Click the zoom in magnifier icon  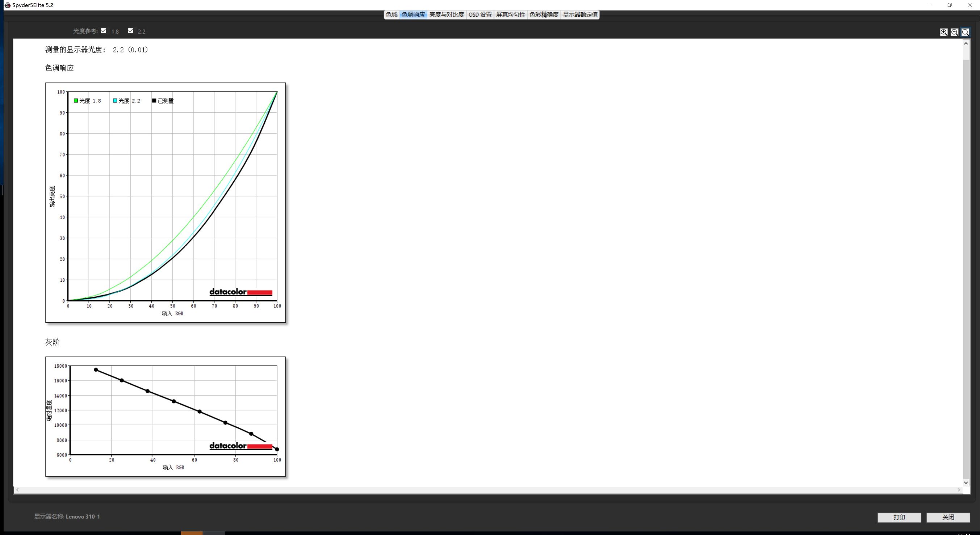[943, 32]
